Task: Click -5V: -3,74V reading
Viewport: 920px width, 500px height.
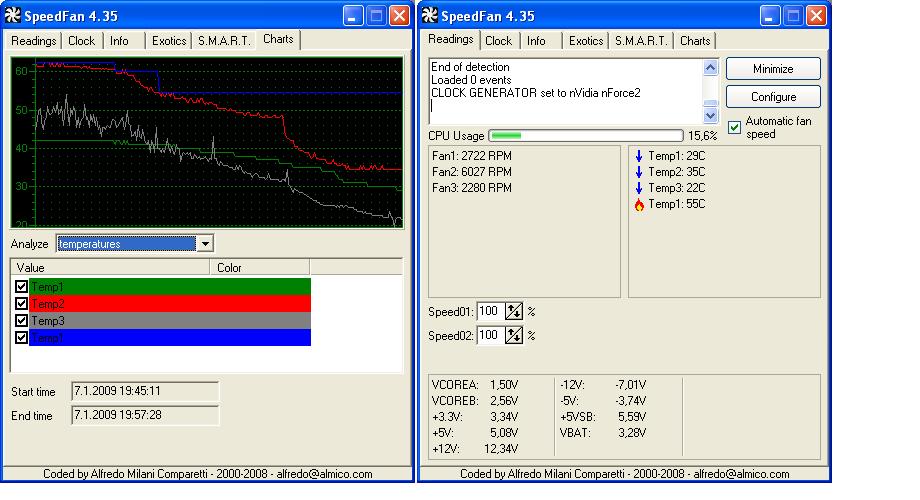Action: 603,401
